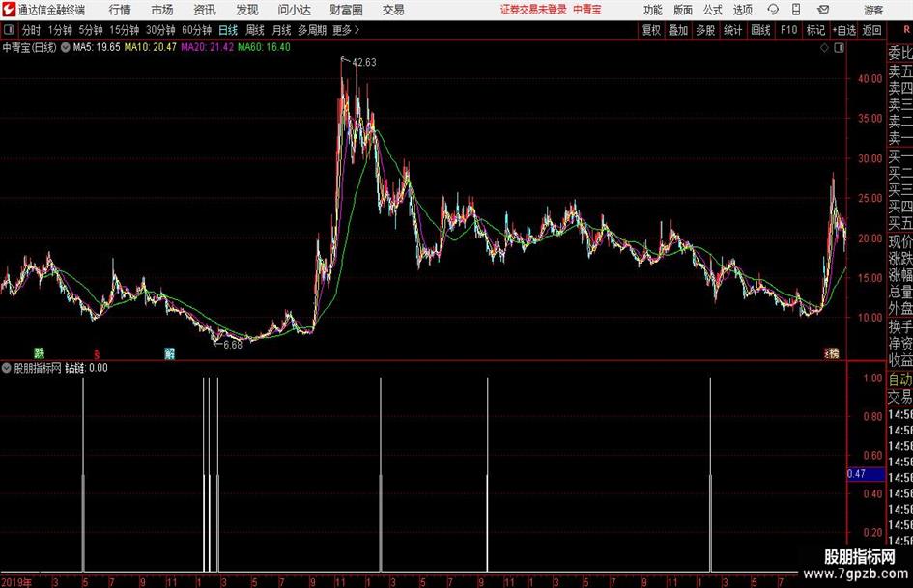
Task: Click the 42.63 high price label
Action: [364, 63]
